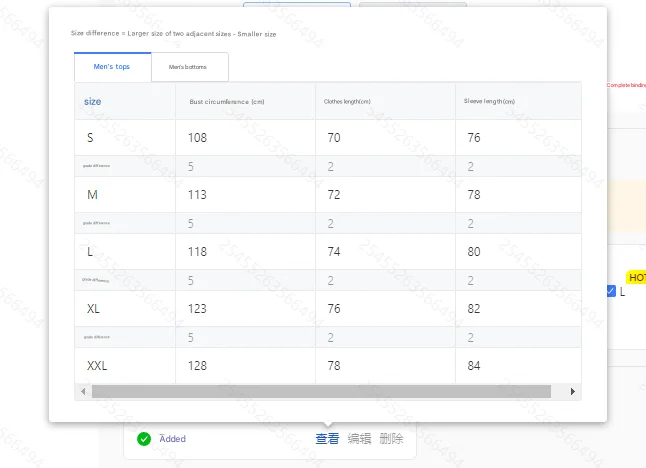This screenshot has width=646, height=468.
Task: Click the left scroll arrow of table
Action: click(x=83, y=391)
